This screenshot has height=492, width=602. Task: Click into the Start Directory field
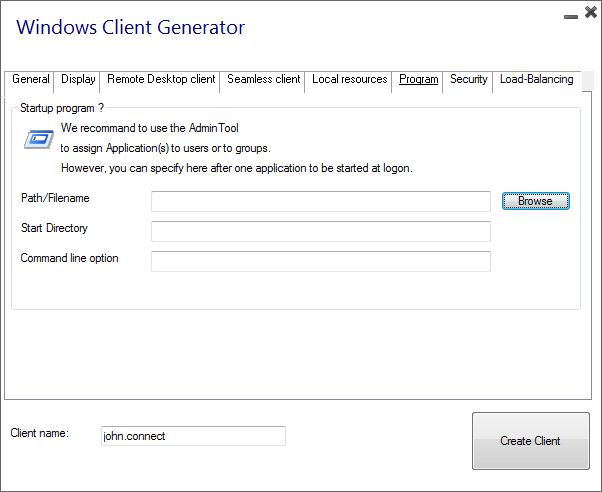click(x=321, y=231)
